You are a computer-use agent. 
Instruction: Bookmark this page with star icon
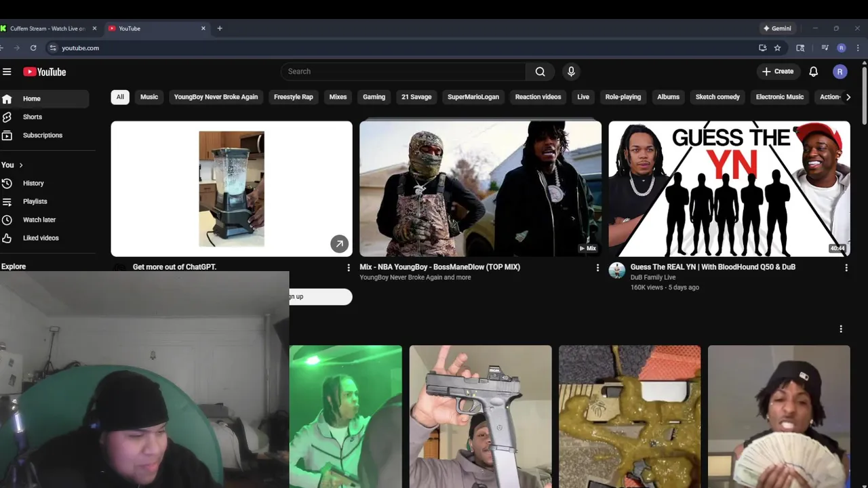[x=777, y=48]
